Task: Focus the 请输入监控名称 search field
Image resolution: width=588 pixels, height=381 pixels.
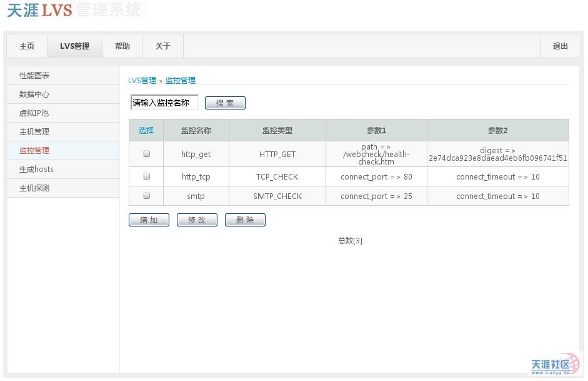Action: pyautogui.click(x=164, y=103)
